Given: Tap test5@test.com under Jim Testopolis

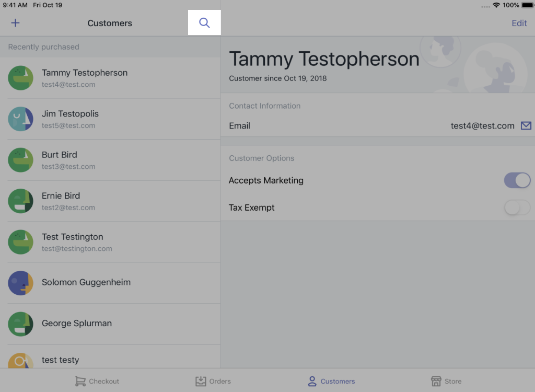Looking at the screenshot, I should point(68,125).
